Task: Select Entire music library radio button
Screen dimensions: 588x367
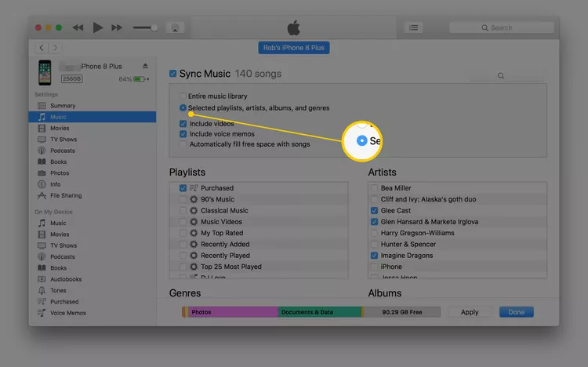Action: pyautogui.click(x=183, y=96)
